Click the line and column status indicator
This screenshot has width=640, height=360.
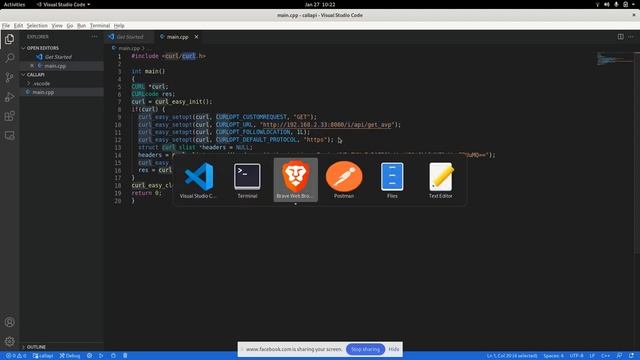[x=512, y=356]
